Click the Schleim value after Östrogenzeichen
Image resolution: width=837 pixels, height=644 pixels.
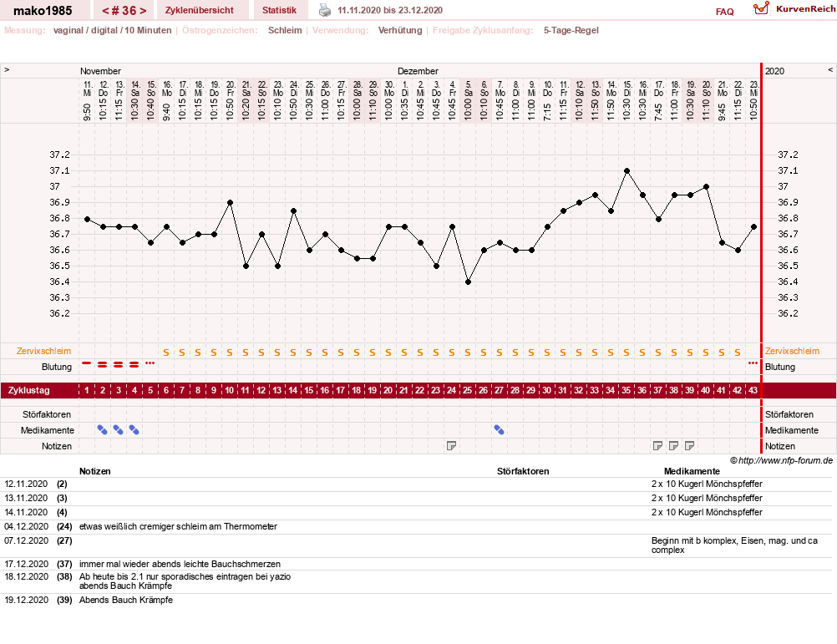tap(285, 30)
